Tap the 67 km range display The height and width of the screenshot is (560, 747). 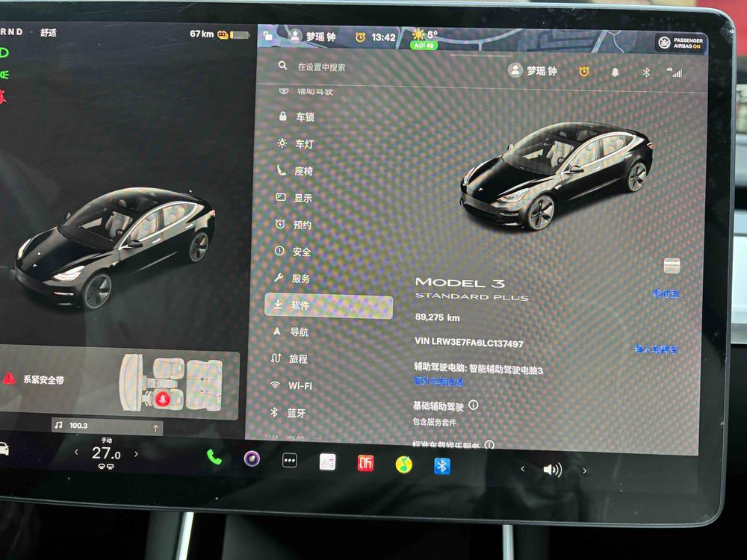pos(202,34)
